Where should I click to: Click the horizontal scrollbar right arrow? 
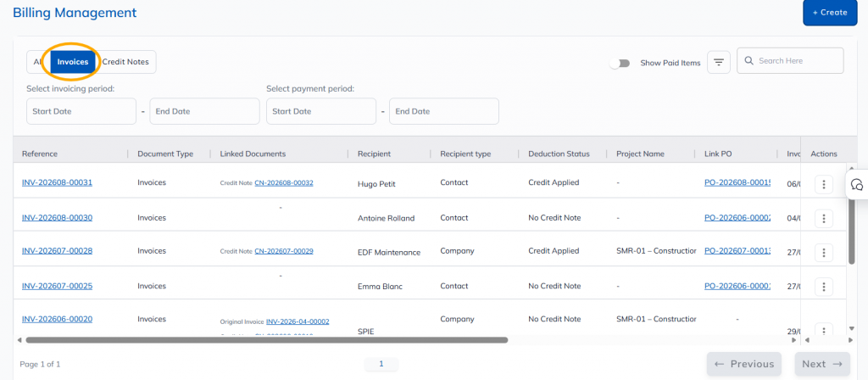[793, 340]
